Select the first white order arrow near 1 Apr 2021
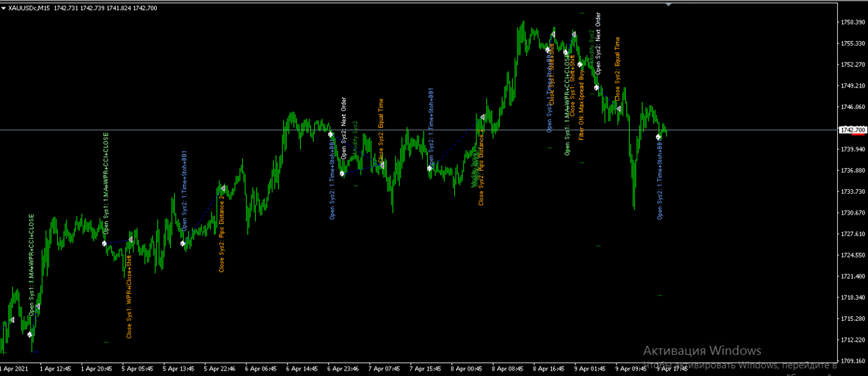The width and height of the screenshot is (868, 376). [30, 334]
